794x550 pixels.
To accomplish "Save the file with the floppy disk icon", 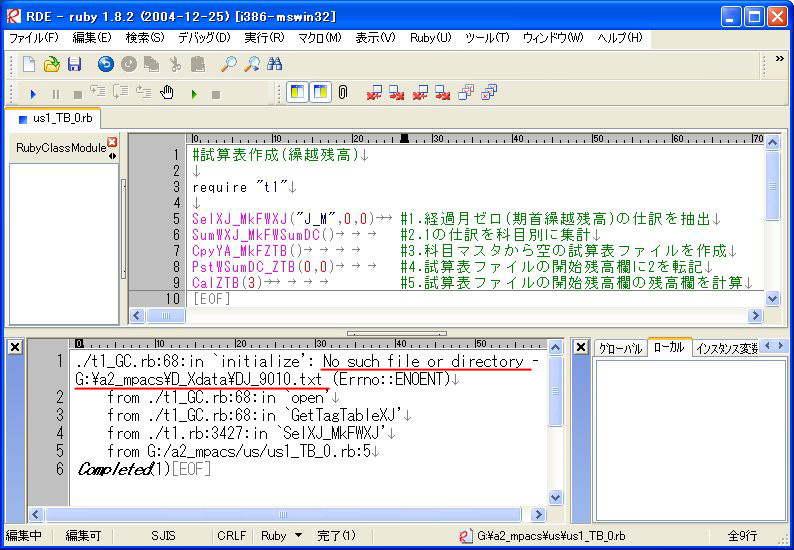I will pos(74,64).
